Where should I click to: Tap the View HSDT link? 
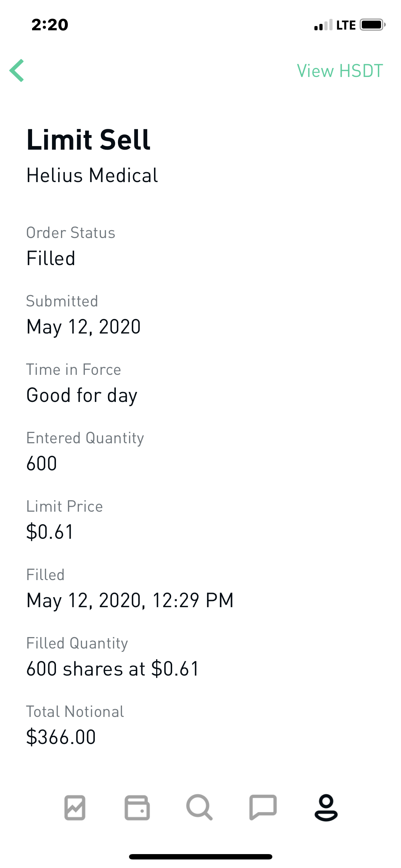point(340,71)
